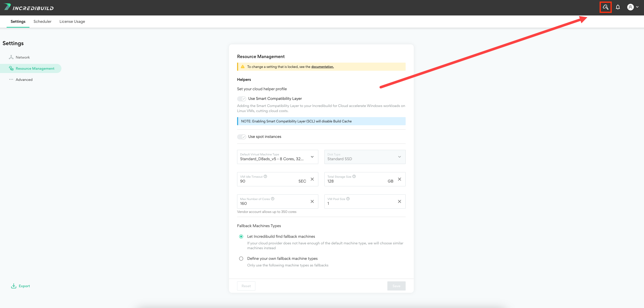This screenshot has width=644, height=308.
Task: Open the documentation link
Action: pyautogui.click(x=322, y=67)
